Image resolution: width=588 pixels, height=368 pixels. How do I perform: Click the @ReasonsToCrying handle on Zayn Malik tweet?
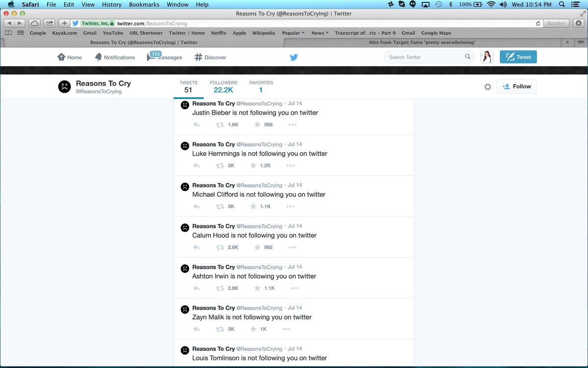click(x=259, y=308)
